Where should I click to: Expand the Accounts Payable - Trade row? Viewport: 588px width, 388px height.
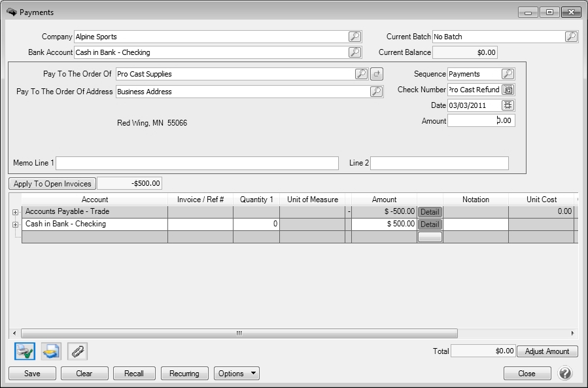coord(15,212)
